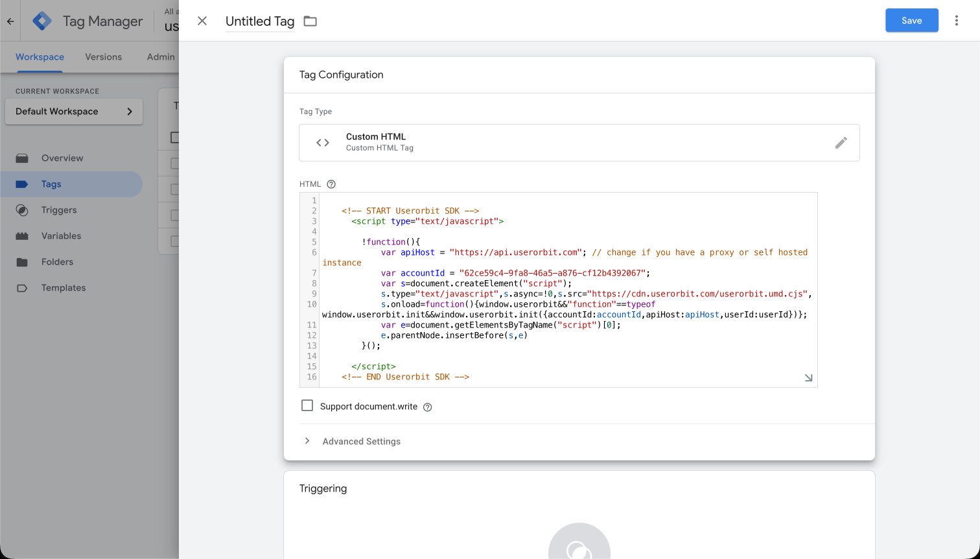Click the Overview sidebar icon
980x559 pixels.
click(22, 158)
